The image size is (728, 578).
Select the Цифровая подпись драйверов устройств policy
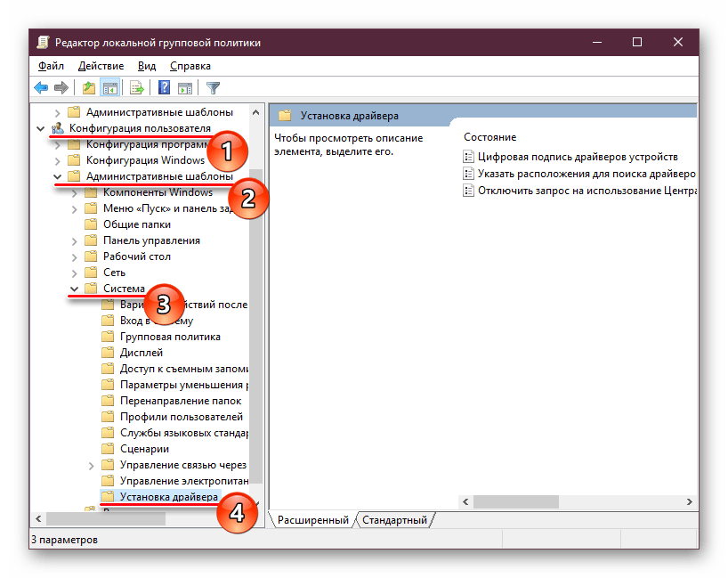pyautogui.click(x=577, y=157)
